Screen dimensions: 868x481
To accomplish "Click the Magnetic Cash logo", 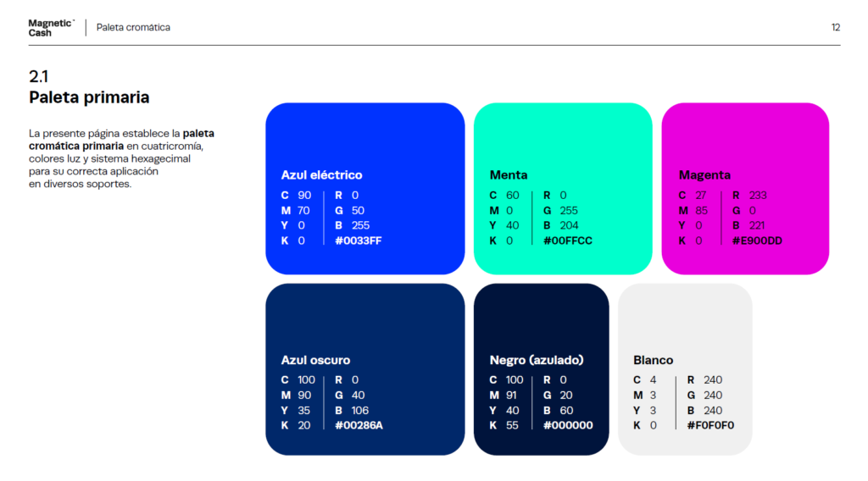I will [52, 28].
